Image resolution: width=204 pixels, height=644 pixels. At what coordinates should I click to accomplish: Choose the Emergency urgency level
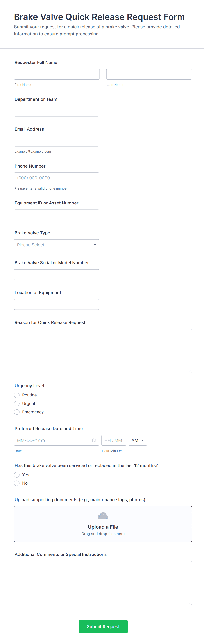(17, 412)
